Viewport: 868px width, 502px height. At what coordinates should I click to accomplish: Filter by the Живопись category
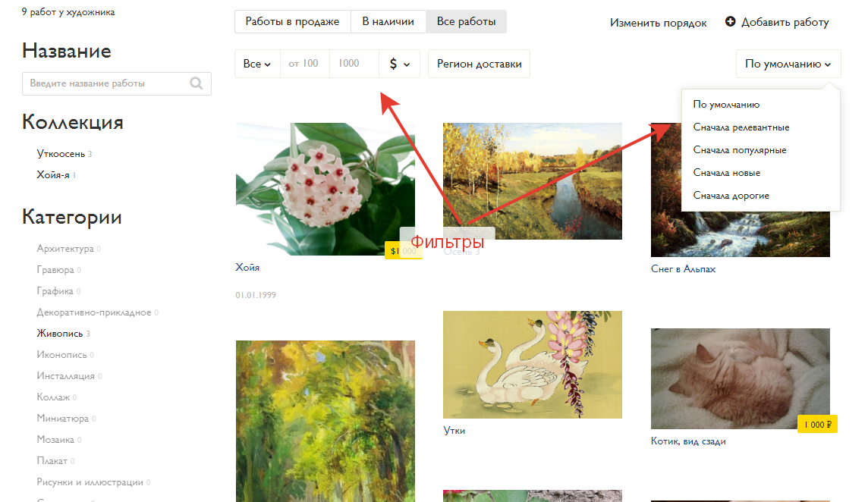[x=60, y=334]
